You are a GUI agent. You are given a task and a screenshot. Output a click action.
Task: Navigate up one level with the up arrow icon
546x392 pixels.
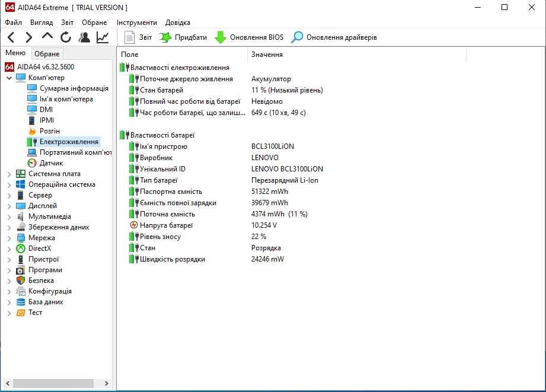pos(47,36)
